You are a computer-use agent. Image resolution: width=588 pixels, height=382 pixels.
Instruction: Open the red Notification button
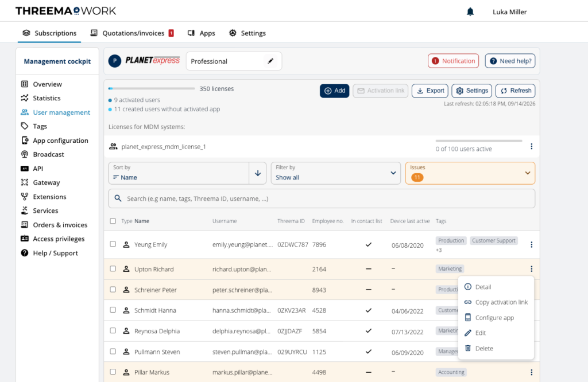(x=453, y=61)
